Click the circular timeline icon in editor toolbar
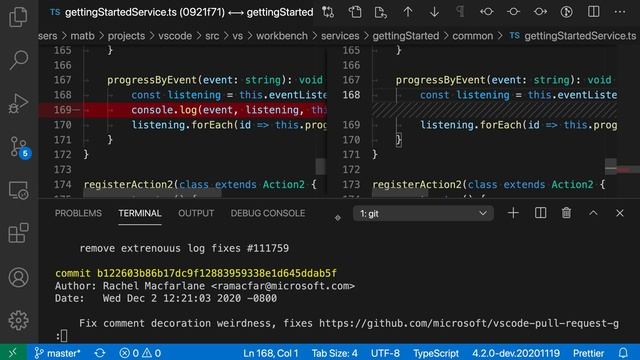The image size is (640, 360). [x=567, y=12]
